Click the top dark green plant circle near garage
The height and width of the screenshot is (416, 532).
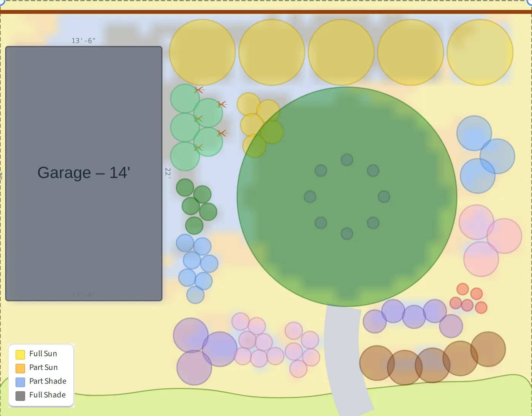pos(185,188)
